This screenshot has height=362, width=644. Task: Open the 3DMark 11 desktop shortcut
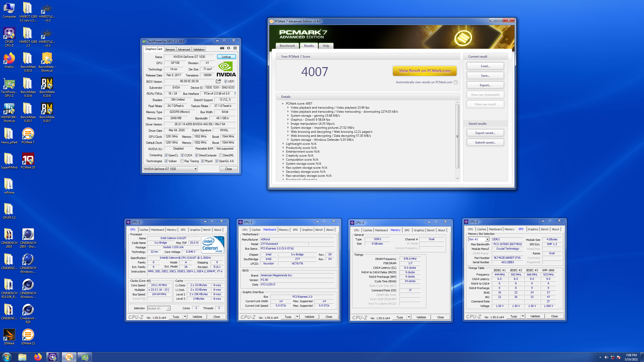(x=28, y=337)
